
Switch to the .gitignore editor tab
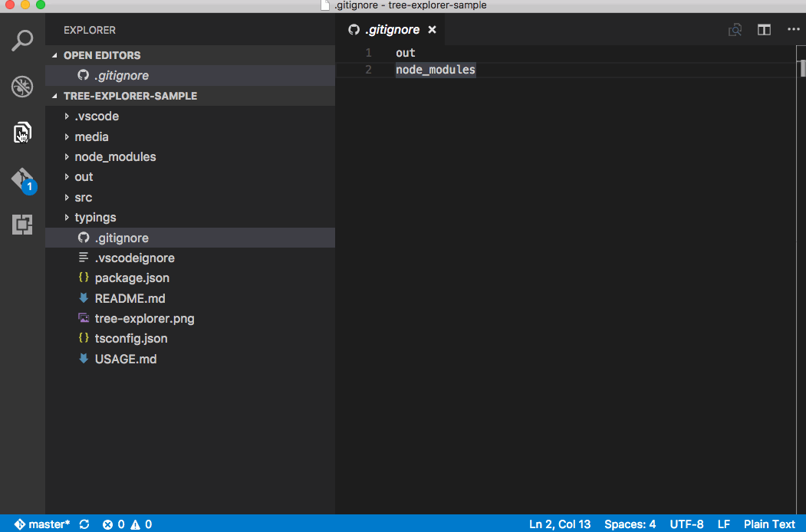coord(392,29)
